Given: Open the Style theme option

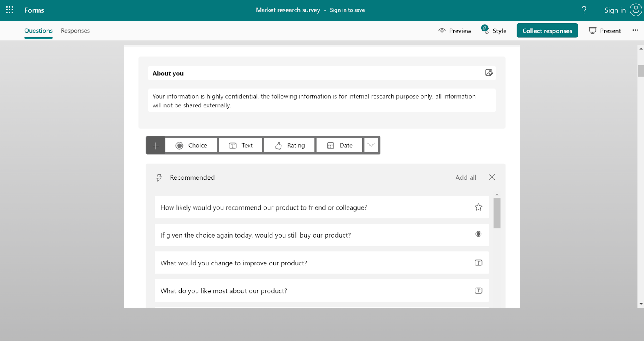Looking at the screenshot, I should 494,31.
